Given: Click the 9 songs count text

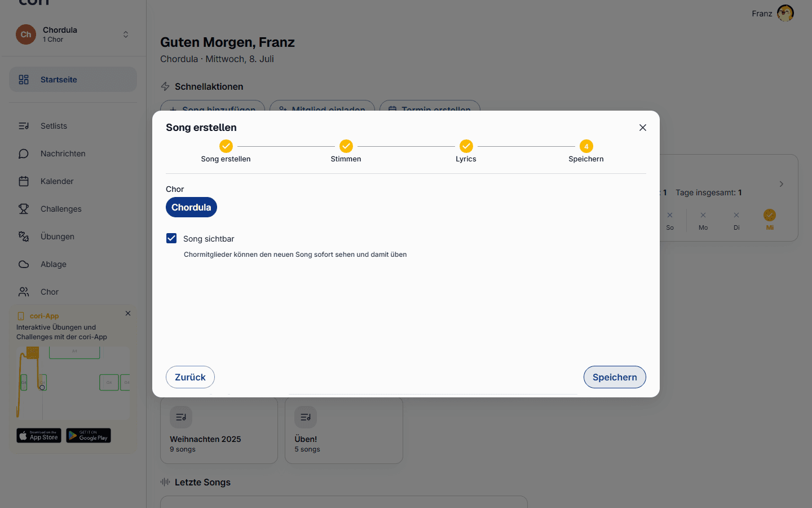Looking at the screenshot, I should tap(183, 449).
